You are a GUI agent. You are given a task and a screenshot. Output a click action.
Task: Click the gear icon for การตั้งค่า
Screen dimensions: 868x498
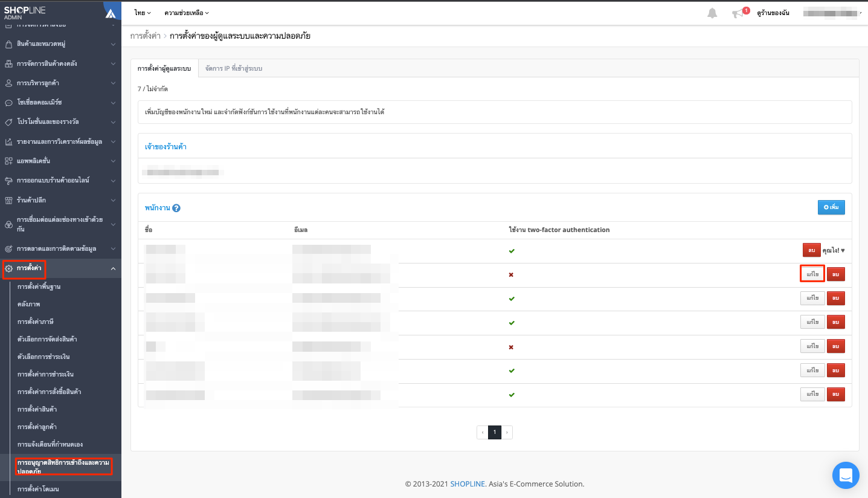tap(8, 268)
